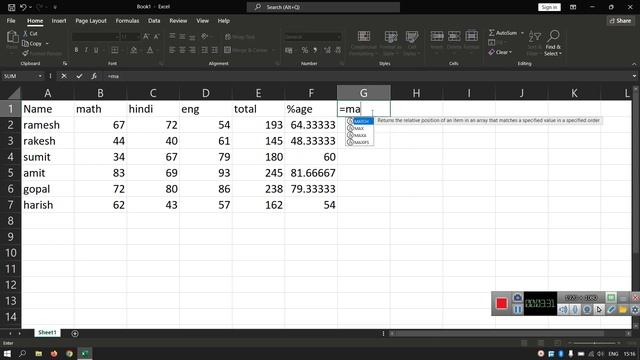Click the Clear eraser icon

pos(491,52)
